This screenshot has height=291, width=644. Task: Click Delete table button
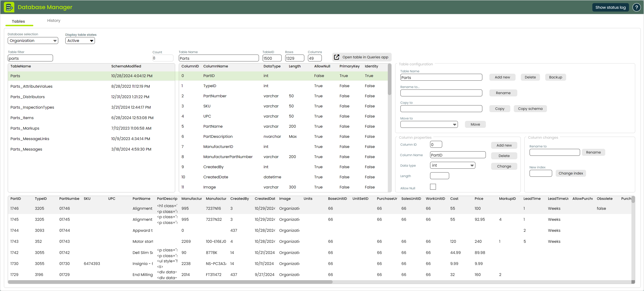(530, 77)
